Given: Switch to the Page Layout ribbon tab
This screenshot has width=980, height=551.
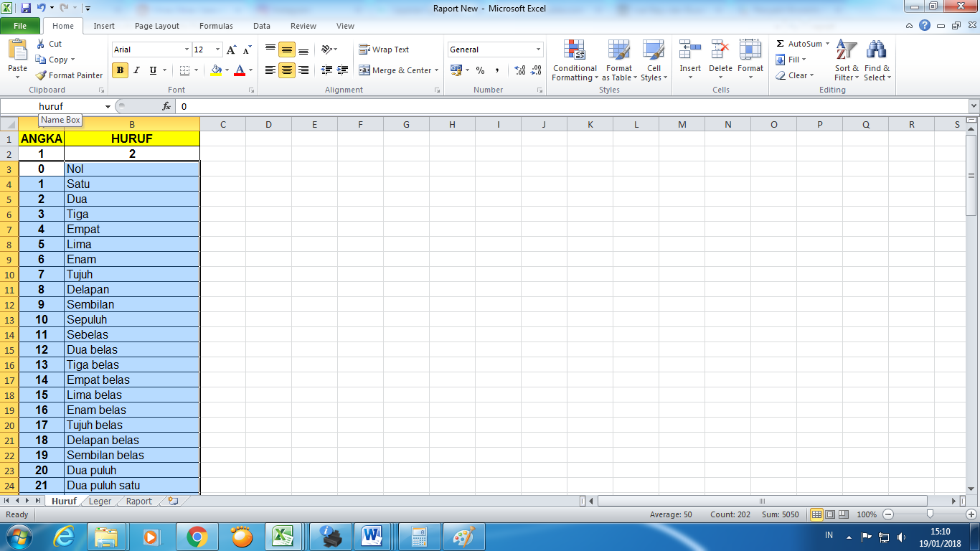Looking at the screenshot, I should (157, 26).
